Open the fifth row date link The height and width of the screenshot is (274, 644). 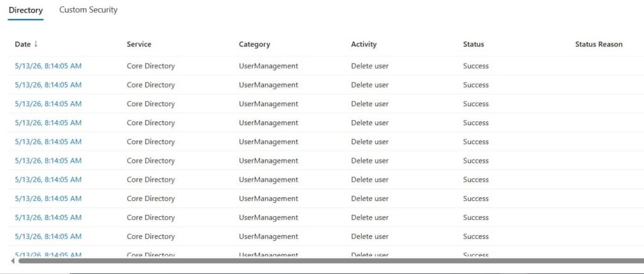pyautogui.click(x=48, y=141)
